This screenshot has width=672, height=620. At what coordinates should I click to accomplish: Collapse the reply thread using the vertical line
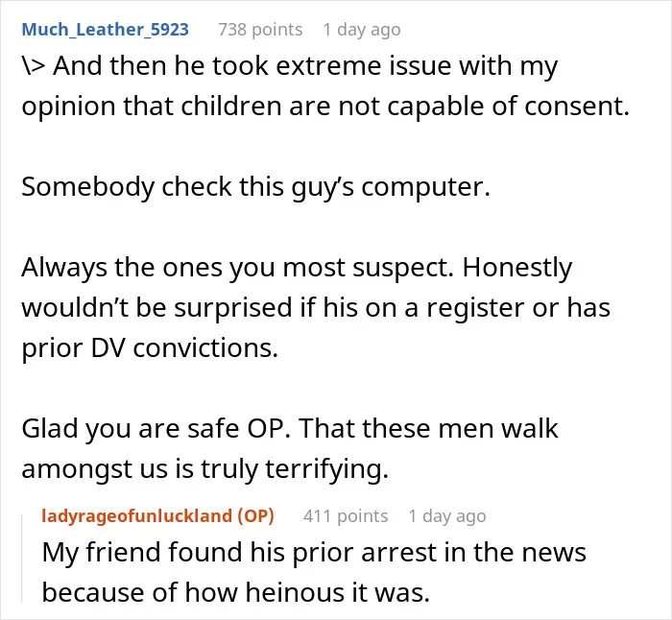(22, 559)
